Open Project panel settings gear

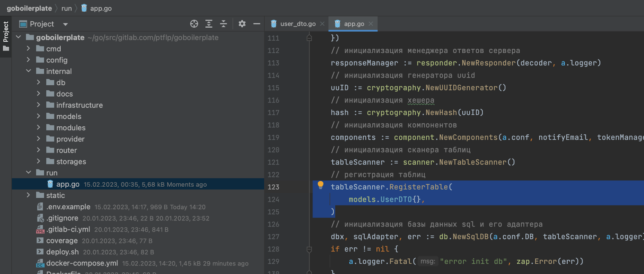(242, 24)
